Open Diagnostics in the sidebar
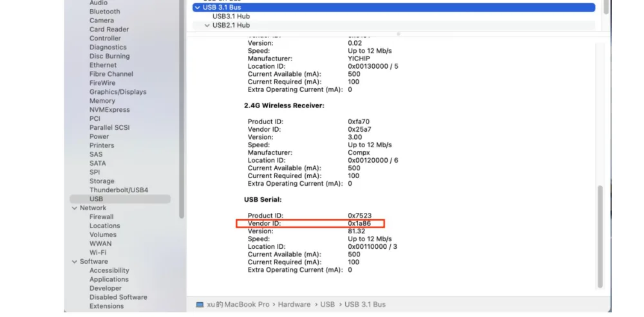This screenshot has height=317, width=644. (x=108, y=47)
